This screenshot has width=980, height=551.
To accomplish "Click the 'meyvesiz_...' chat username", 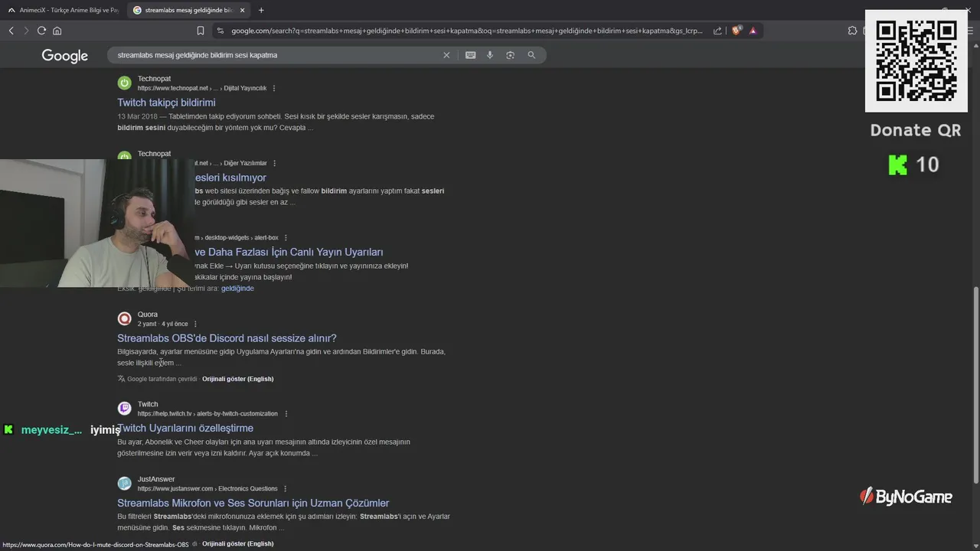I will tap(51, 430).
